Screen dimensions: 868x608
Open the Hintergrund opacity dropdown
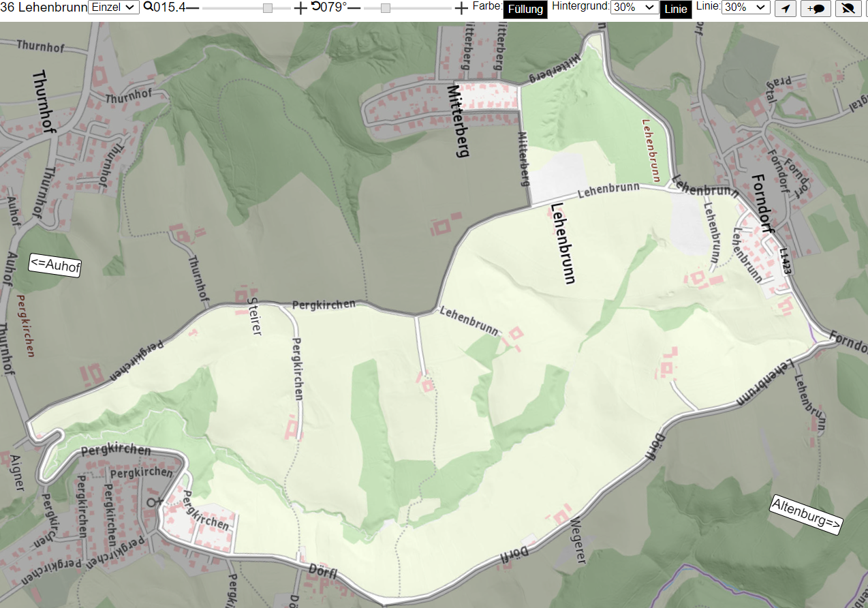[x=634, y=7]
